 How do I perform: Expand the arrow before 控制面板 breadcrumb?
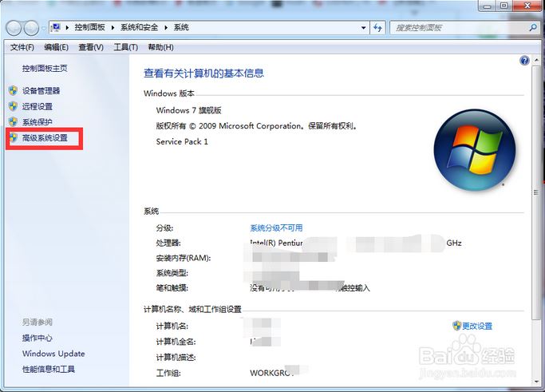click(67, 27)
